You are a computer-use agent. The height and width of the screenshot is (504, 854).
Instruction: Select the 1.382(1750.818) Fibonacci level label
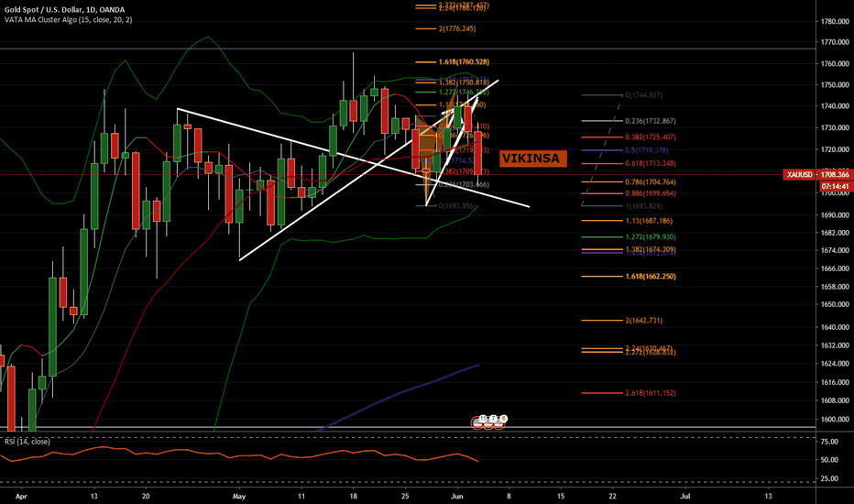point(464,82)
